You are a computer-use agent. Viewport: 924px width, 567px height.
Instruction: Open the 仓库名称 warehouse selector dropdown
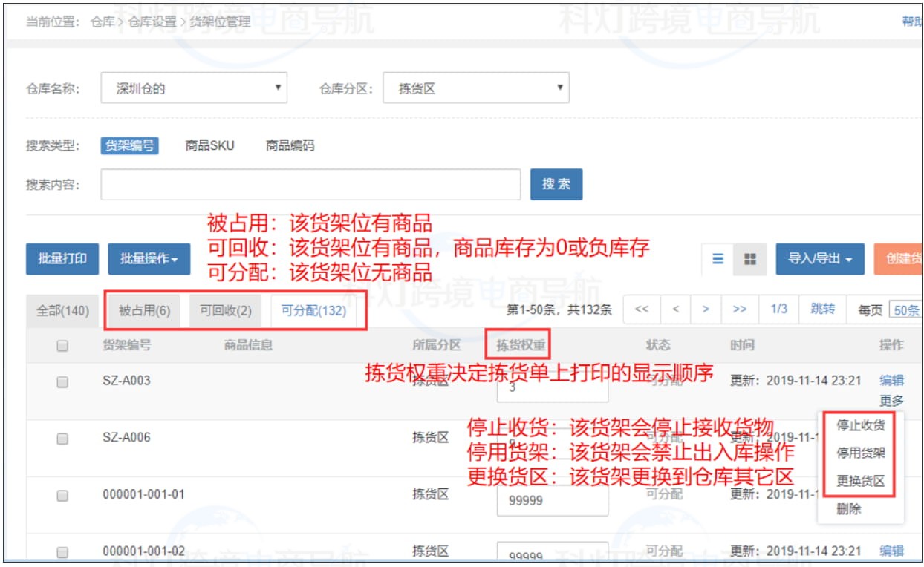coord(193,88)
